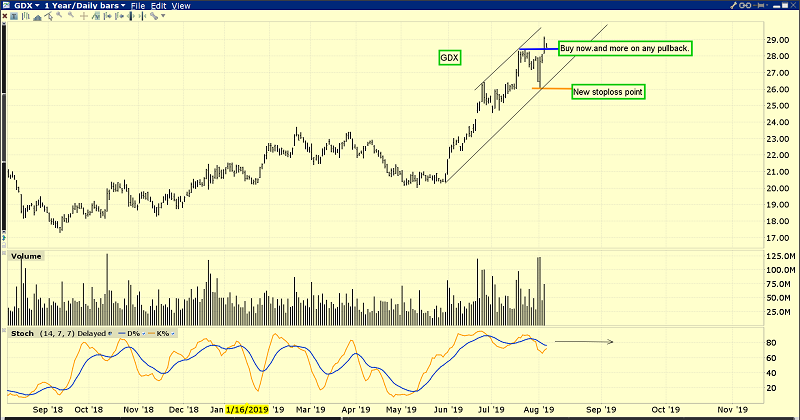The width and height of the screenshot is (800, 420).
Task: Click the Nov '19 date axis label
Action: click(x=732, y=410)
